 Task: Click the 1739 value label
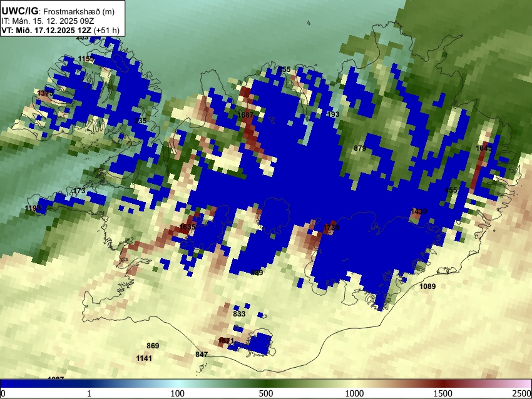click(331, 227)
